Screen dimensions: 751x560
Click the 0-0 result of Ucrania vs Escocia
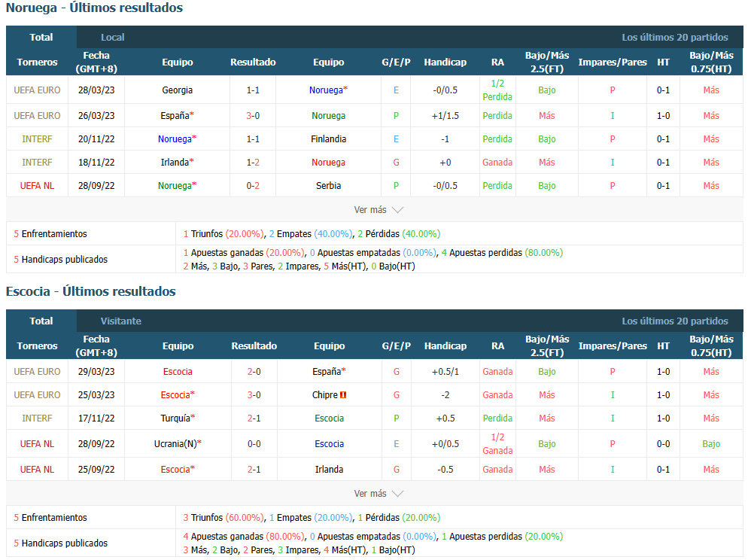pyautogui.click(x=254, y=444)
